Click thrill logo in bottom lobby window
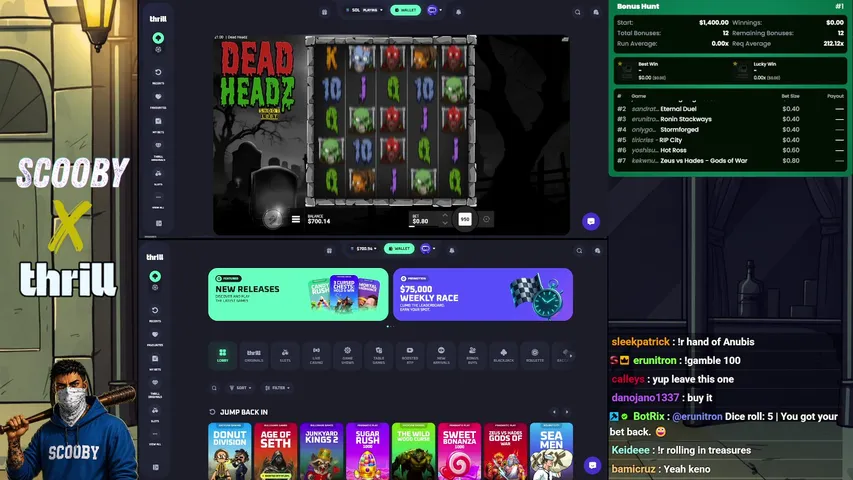This screenshot has height=480, width=853. (x=155, y=257)
